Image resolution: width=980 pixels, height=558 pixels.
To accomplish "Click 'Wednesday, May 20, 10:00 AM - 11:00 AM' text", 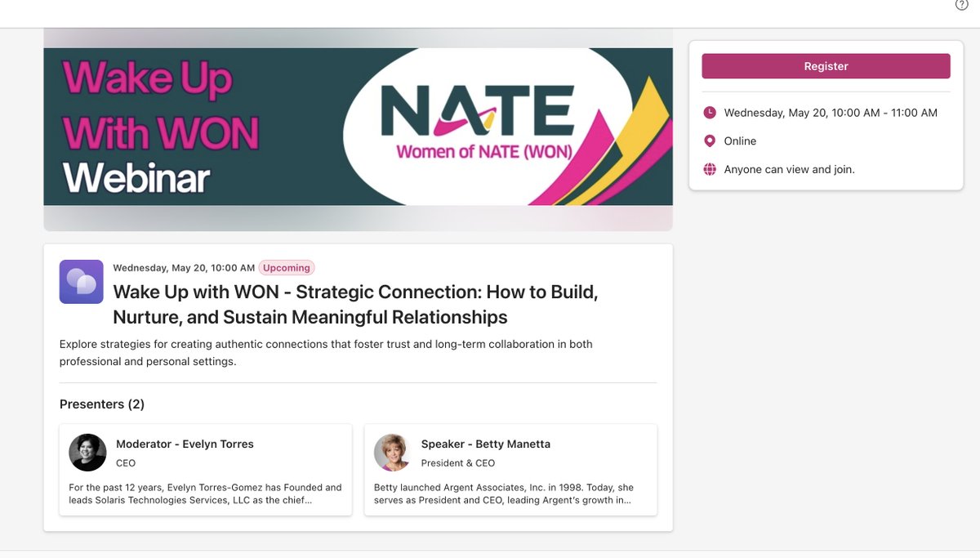I will [x=831, y=113].
